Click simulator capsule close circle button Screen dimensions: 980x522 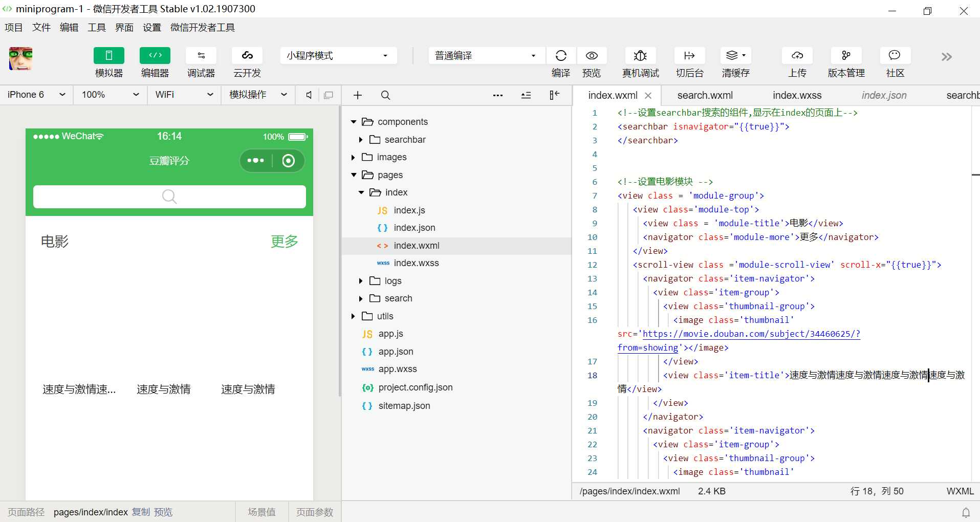coord(289,161)
